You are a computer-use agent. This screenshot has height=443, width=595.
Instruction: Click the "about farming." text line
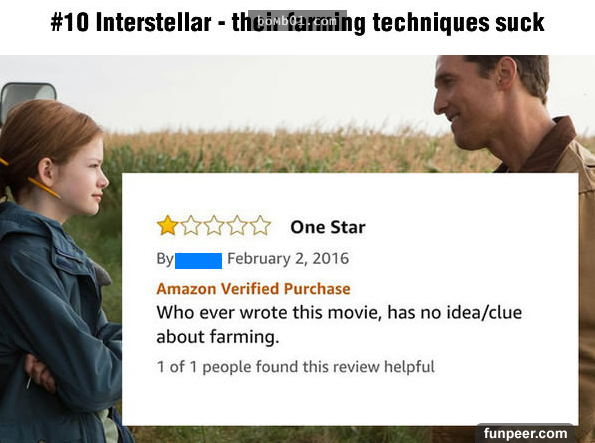(218, 337)
